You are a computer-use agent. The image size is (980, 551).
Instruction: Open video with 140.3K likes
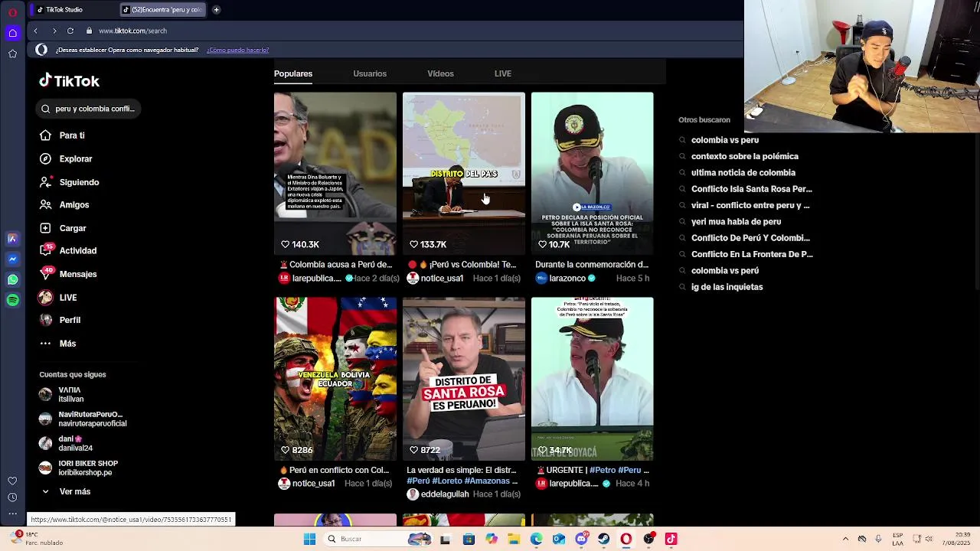click(x=335, y=173)
